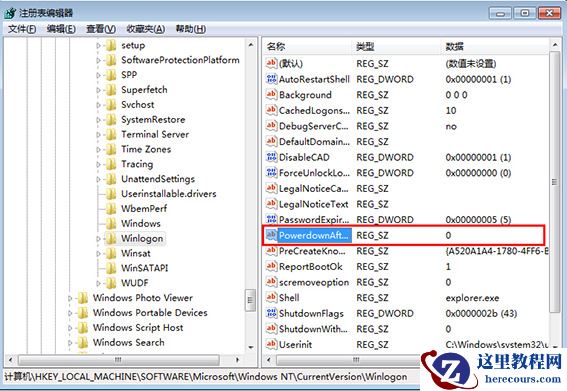This screenshot has height=391, width=567.
Task: Click the PowerdownAft... value icon
Action: click(x=271, y=235)
